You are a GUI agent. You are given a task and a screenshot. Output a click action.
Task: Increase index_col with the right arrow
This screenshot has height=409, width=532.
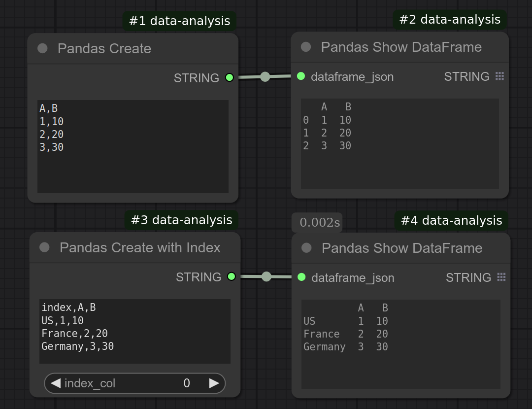[x=214, y=383]
